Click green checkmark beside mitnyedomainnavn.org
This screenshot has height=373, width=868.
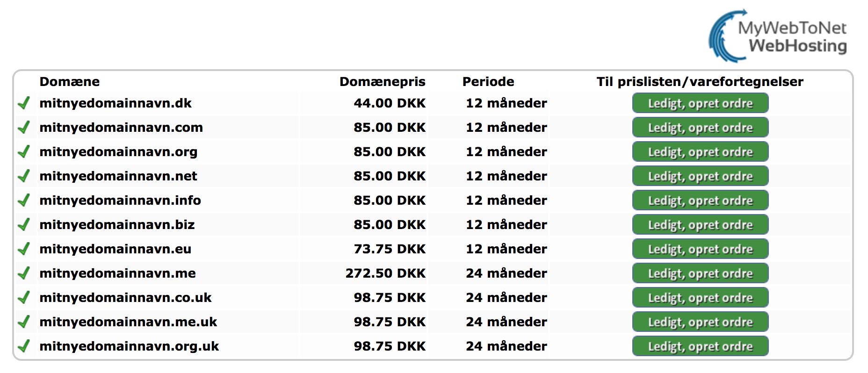click(x=24, y=151)
